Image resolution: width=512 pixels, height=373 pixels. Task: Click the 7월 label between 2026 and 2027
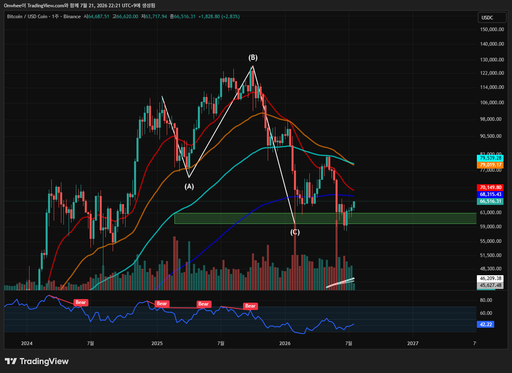348,343
